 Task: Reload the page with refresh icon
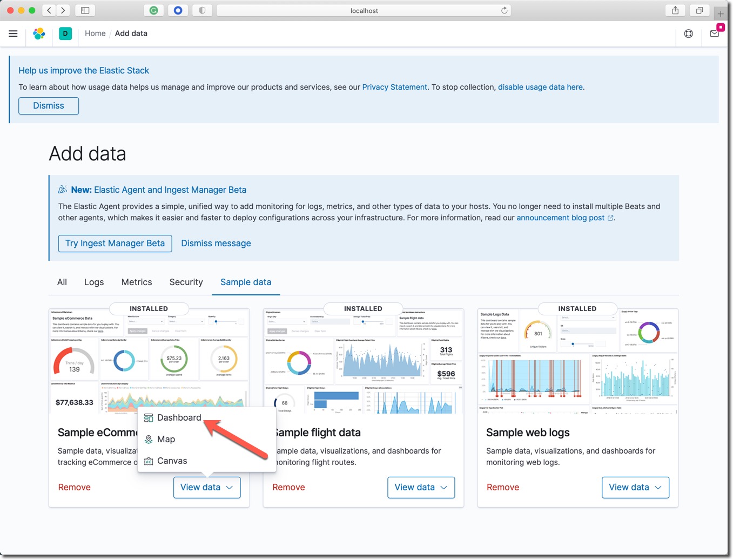(x=504, y=10)
